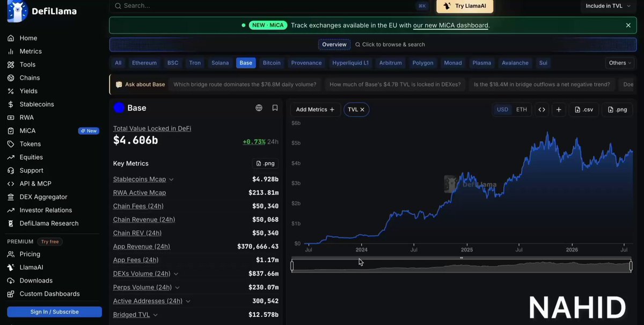The height and width of the screenshot is (325, 644).
Task: Switch chart denomination to ETH
Action: tap(522, 110)
